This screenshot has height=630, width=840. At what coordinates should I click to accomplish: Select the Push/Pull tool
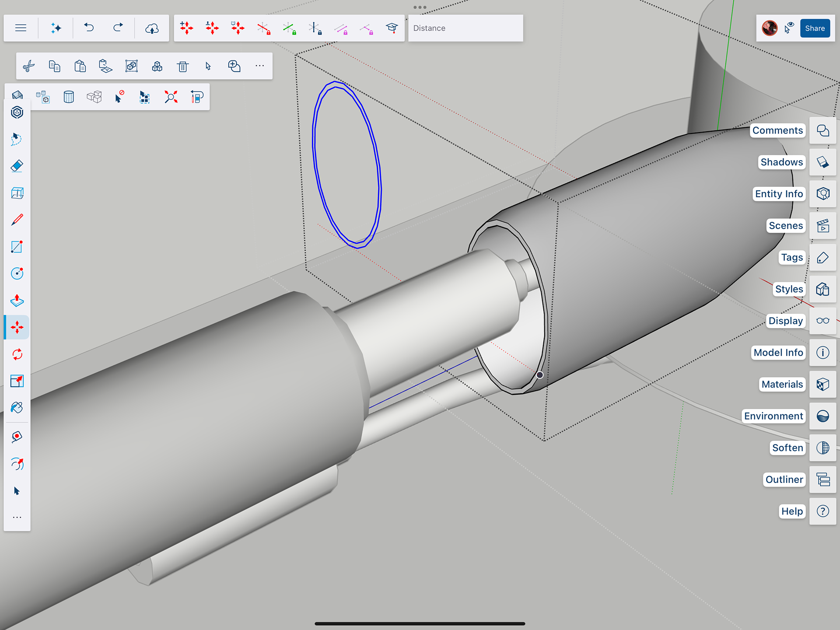coord(17,300)
